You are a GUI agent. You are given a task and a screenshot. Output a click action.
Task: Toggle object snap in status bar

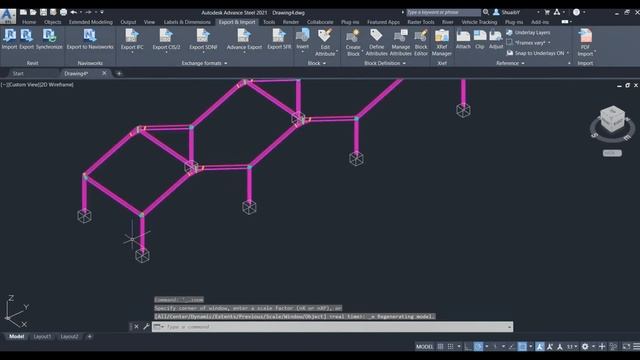pos(522,347)
